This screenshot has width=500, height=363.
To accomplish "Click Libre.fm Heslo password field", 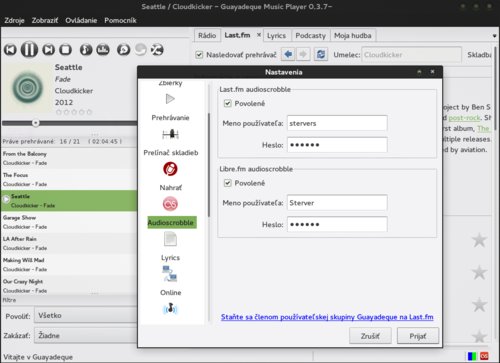I will (337, 224).
